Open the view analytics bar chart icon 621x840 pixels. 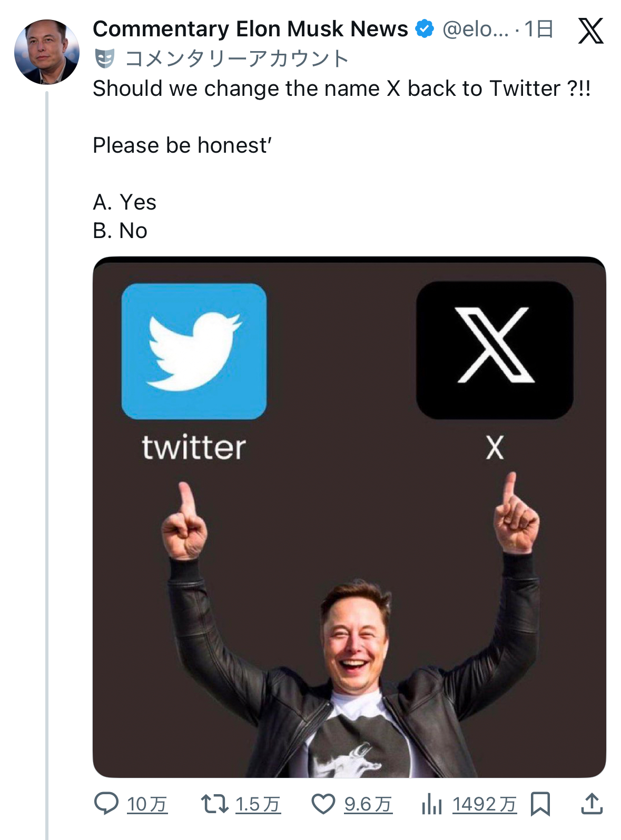click(431, 804)
